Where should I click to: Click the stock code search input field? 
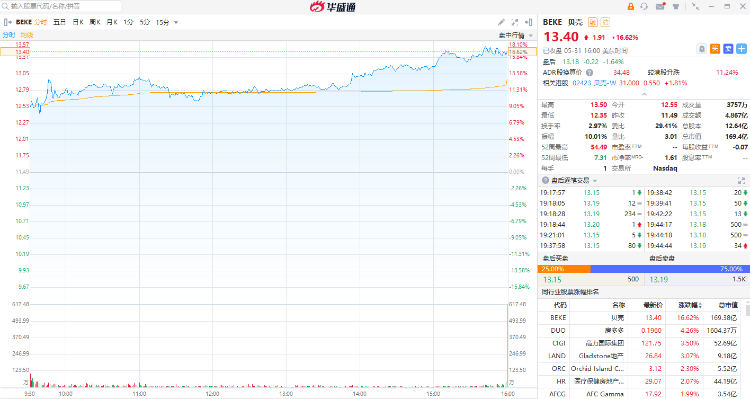(61, 6)
